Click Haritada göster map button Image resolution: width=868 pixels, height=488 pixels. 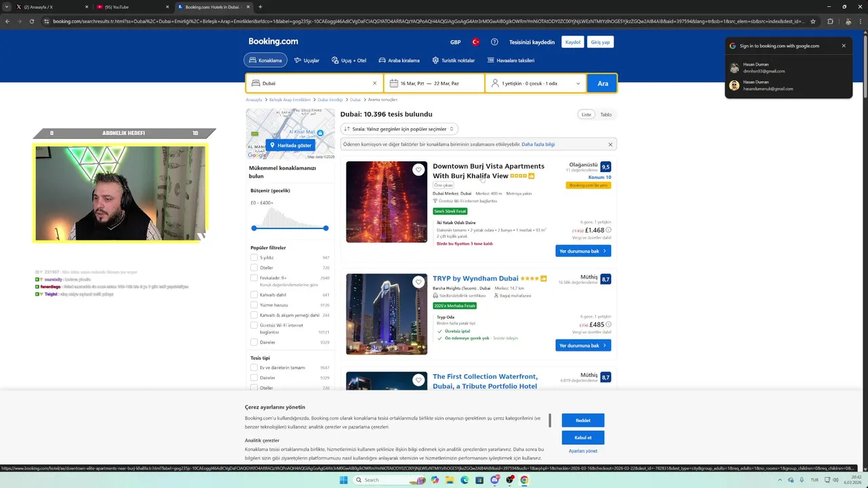click(290, 145)
